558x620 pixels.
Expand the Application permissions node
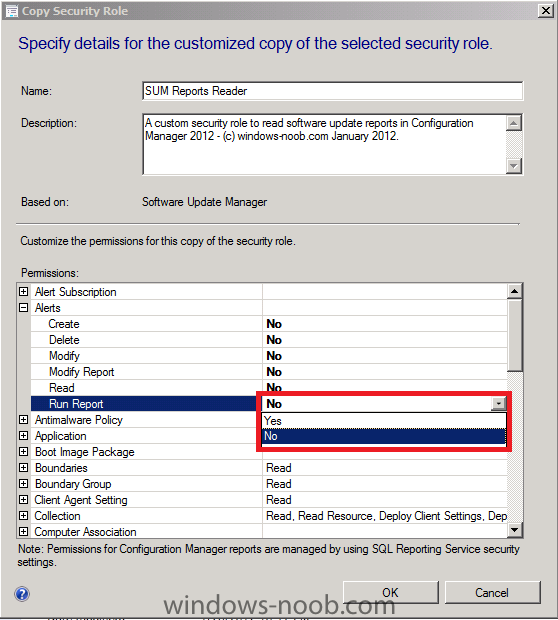pyautogui.click(x=24, y=436)
